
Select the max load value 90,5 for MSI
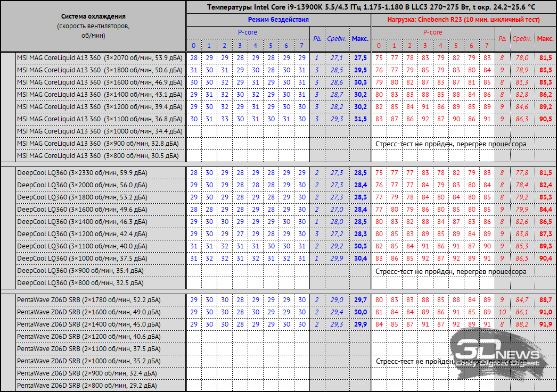coord(545,119)
